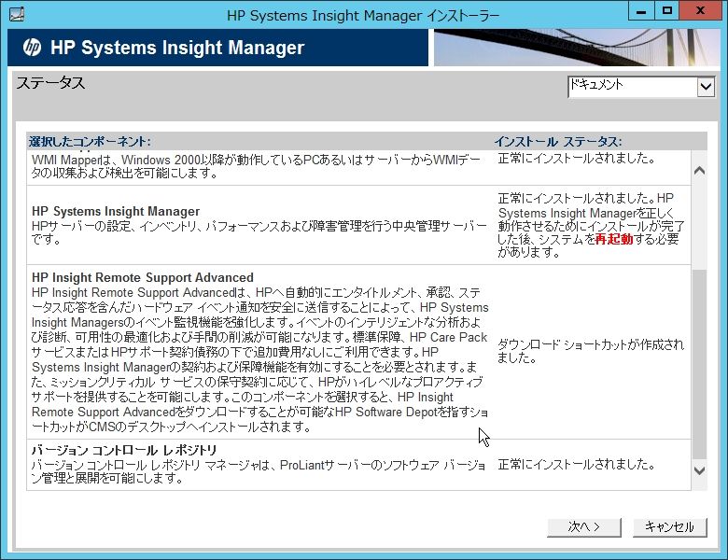
Task: Click the scroll up arrow in component list
Action: tap(700, 171)
